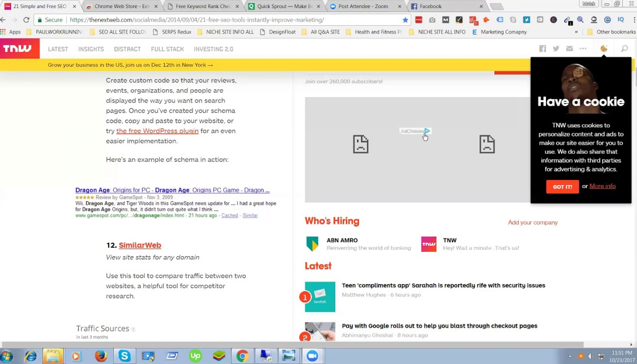637x364 pixels.
Task: Open the Zoom app on the taskbar
Action: (312, 356)
